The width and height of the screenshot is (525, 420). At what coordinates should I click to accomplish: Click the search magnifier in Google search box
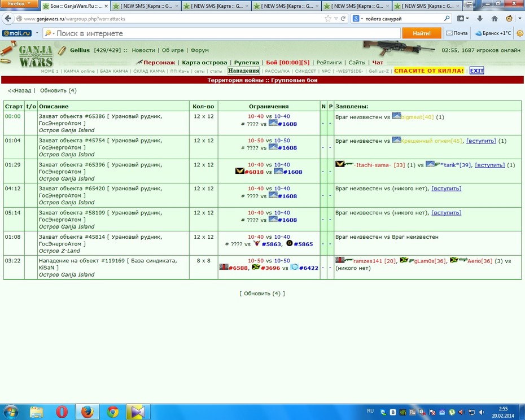[447, 19]
